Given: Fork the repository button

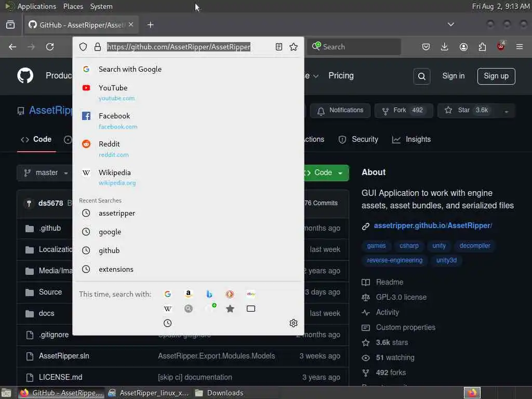Looking at the screenshot, I should (x=403, y=111).
